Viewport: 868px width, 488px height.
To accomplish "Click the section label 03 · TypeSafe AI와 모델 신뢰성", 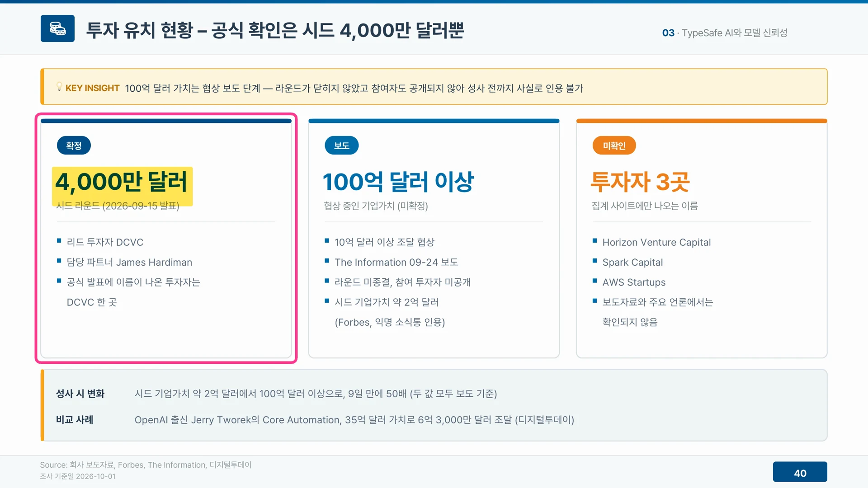I will [x=725, y=33].
